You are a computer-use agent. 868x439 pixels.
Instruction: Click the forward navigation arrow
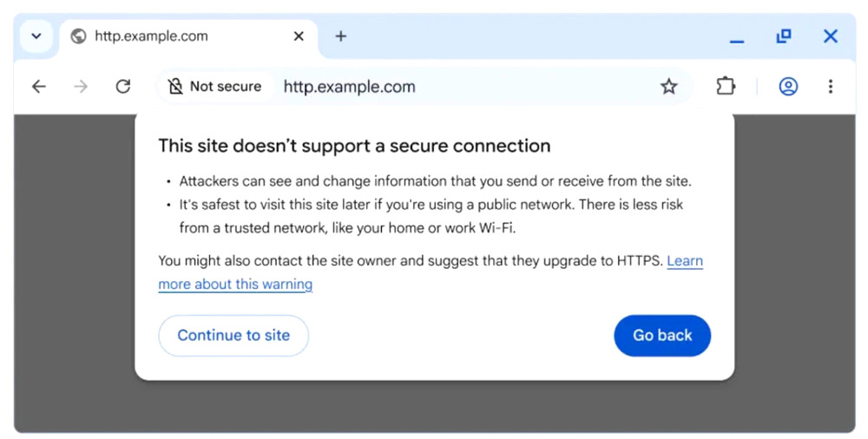81,87
